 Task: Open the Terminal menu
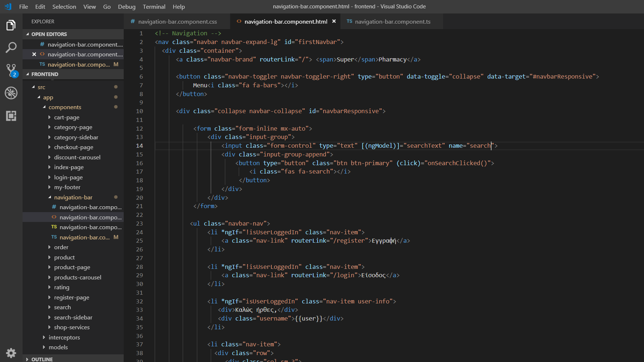click(x=154, y=7)
